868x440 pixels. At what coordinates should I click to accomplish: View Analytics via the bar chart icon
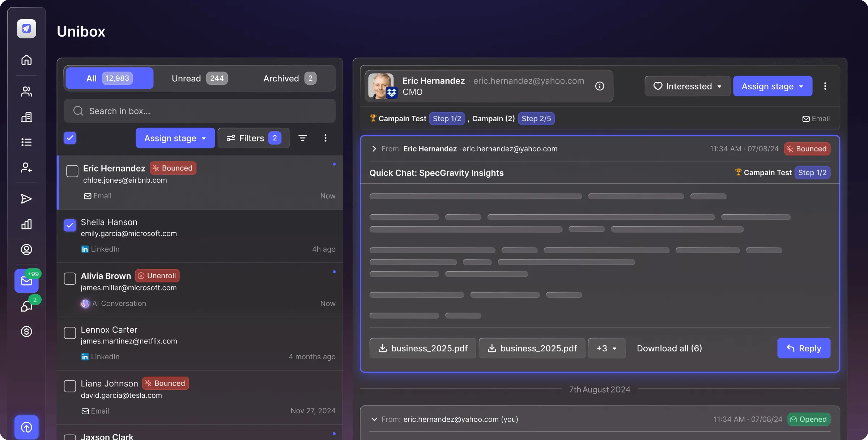click(x=26, y=224)
